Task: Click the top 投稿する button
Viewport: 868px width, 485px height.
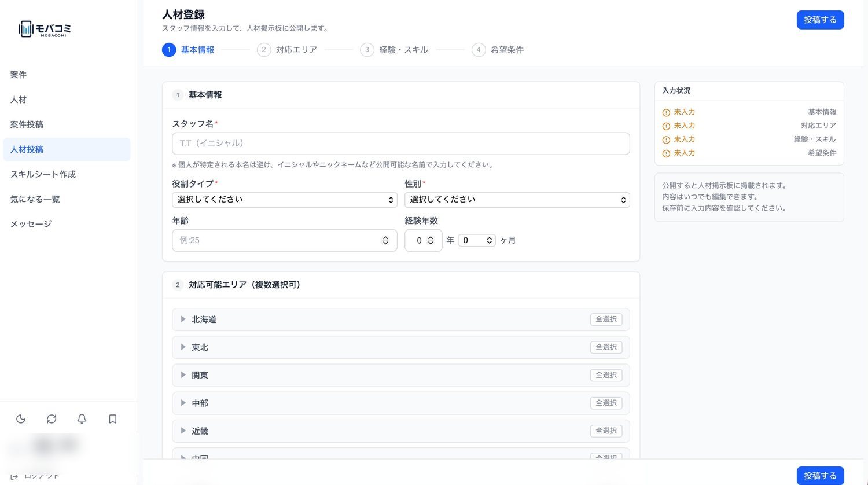Action: pyautogui.click(x=820, y=20)
